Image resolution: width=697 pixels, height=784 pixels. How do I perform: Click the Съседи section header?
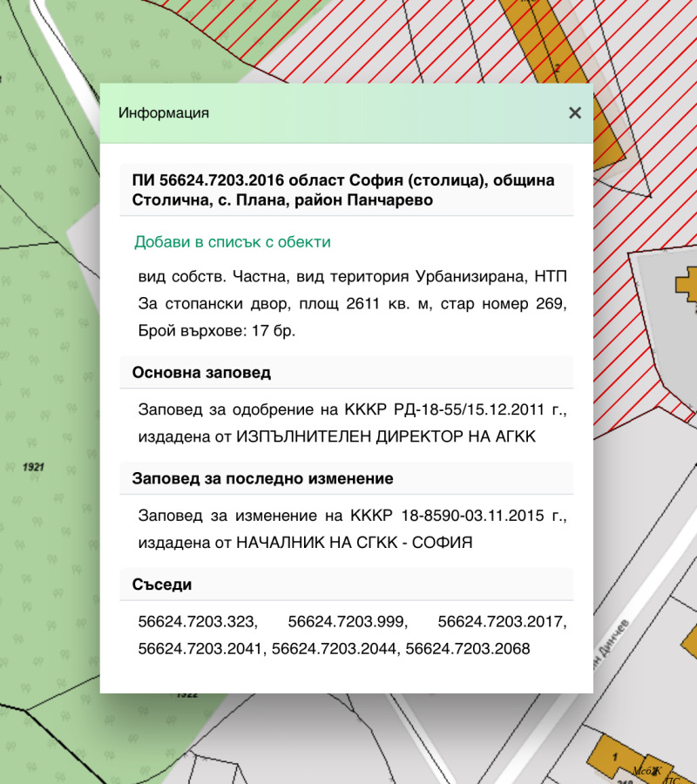click(162, 585)
